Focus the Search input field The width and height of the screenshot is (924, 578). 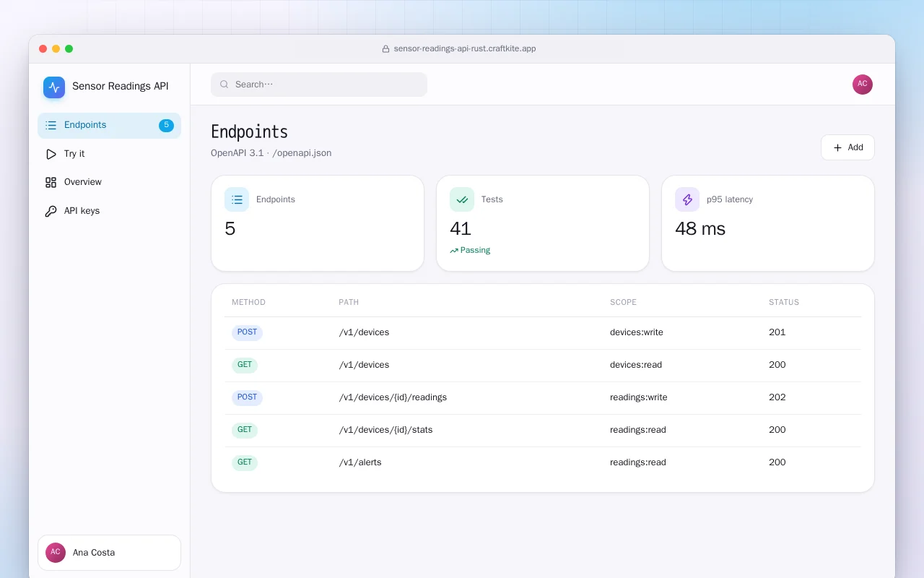coord(319,85)
